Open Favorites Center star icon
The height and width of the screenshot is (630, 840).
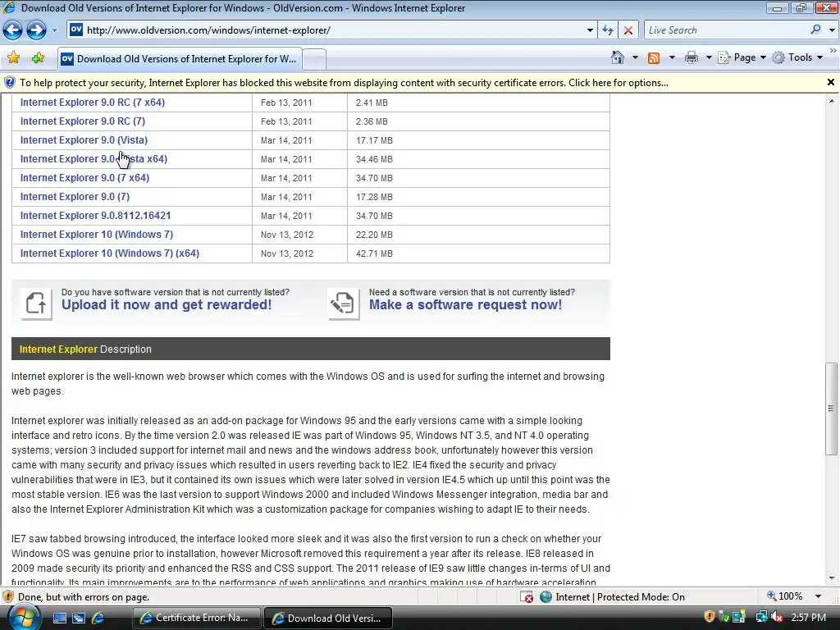(13, 58)
